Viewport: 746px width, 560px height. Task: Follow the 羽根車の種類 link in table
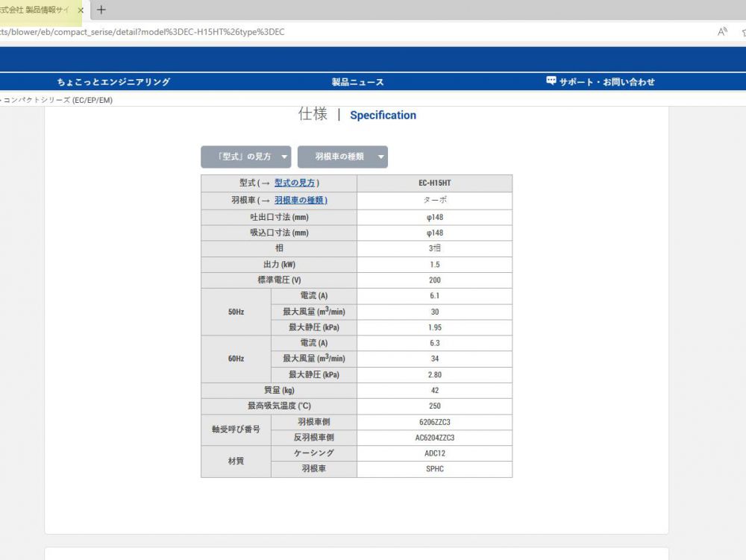300,201
